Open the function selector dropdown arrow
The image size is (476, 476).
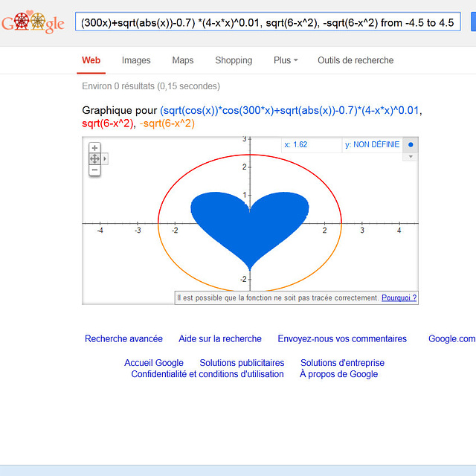[x=411, y=157]
